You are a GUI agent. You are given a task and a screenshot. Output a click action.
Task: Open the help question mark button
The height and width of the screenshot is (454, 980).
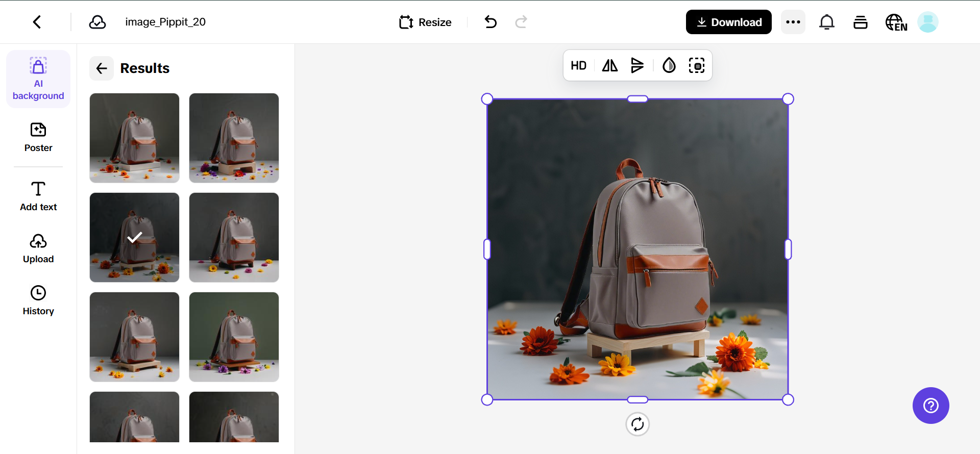(931, 406)
